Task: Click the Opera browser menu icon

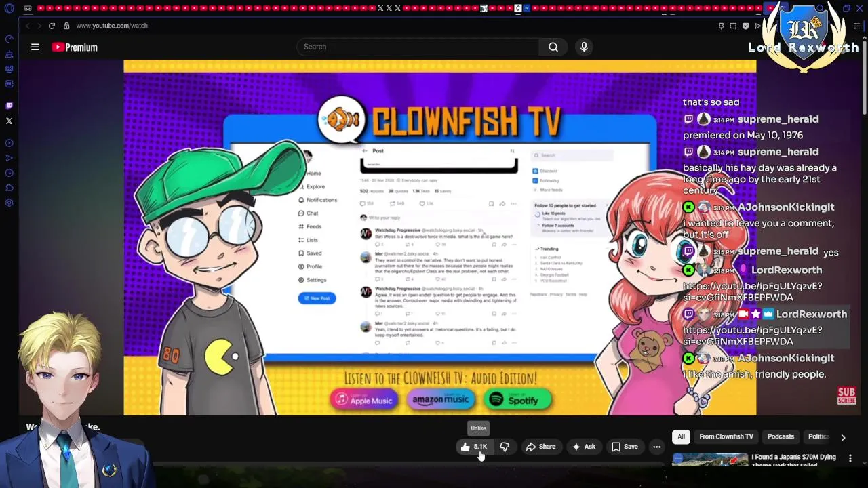Action: 9,9
